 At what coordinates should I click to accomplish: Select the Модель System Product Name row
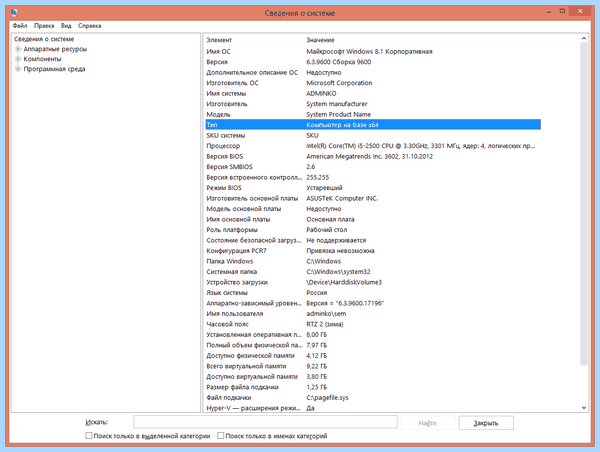[x=373, y=114]
